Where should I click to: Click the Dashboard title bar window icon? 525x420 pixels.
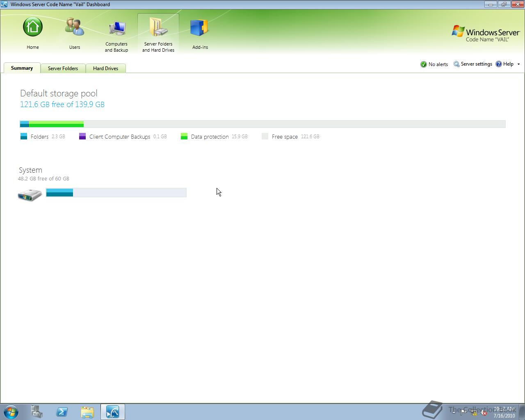(x=4, y=5)
